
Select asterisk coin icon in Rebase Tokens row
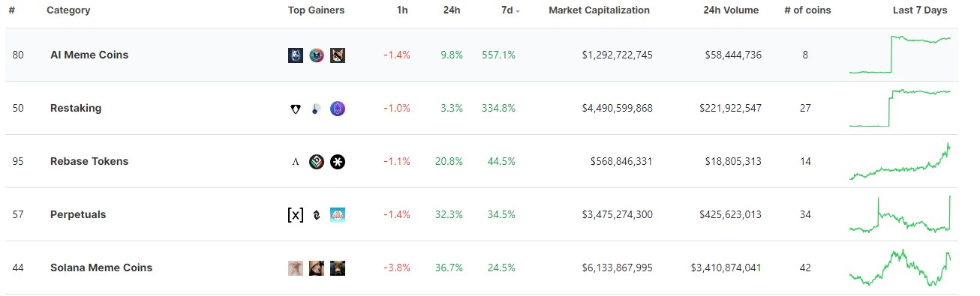(x=338, y=162)
